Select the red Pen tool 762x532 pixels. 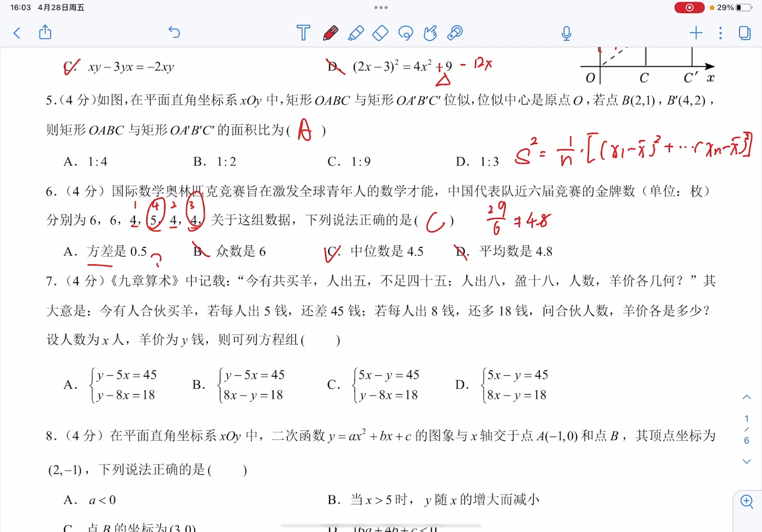point(330,33)
